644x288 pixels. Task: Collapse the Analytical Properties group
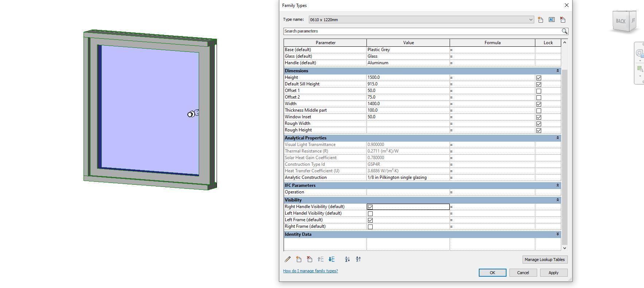click(557, 138)
